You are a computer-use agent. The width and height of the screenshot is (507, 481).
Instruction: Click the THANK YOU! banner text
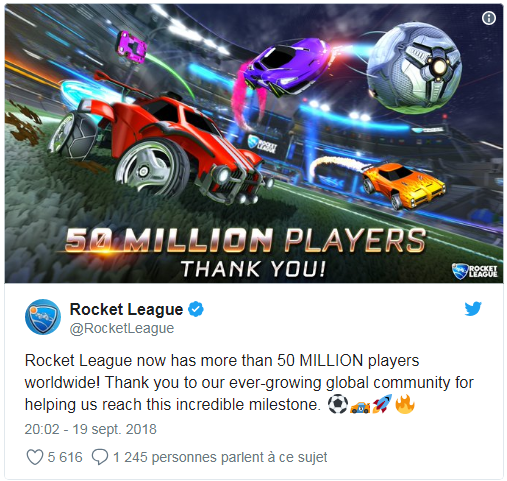coord(253,269)
